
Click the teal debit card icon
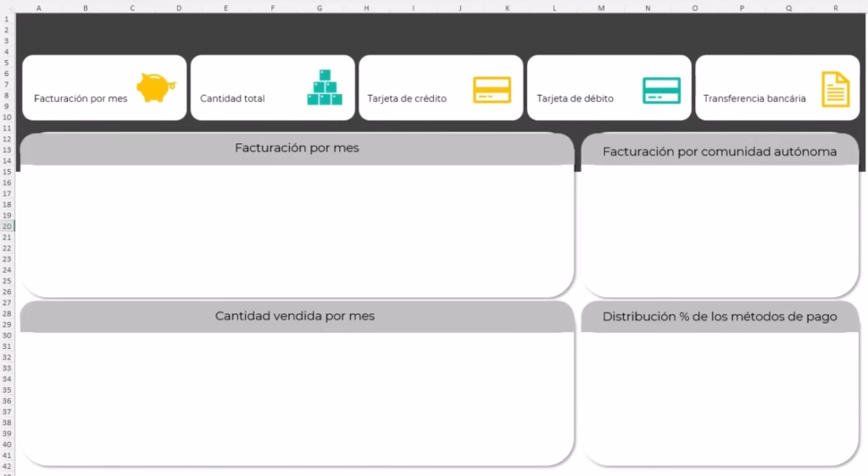661,91
